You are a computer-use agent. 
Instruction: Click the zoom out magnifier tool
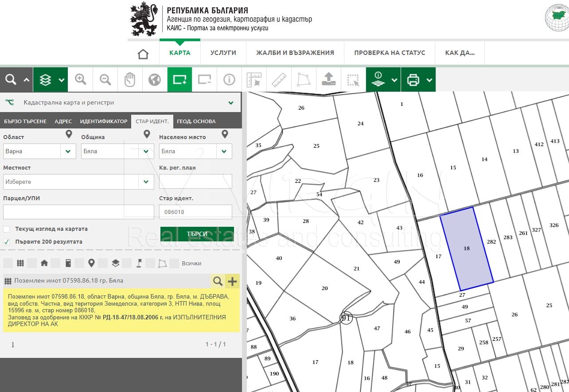tap(105, 80)
